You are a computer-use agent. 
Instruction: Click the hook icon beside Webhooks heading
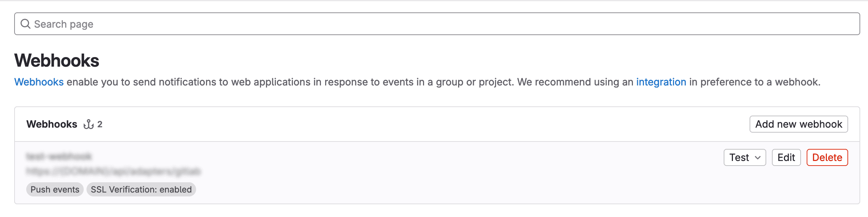(x=89, y=124)
